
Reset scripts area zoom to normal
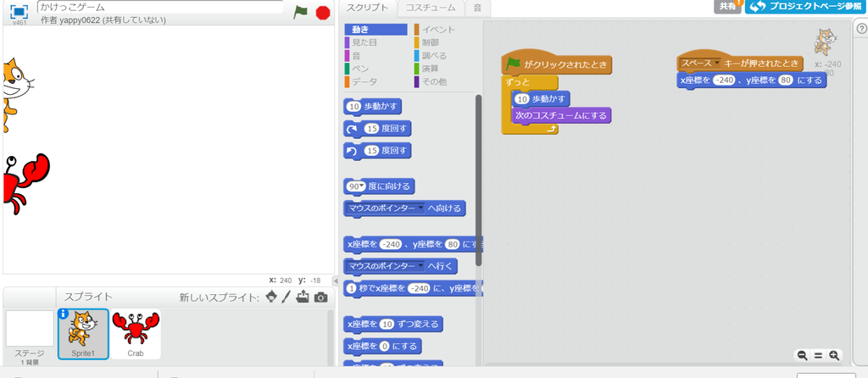click(x=818, y=355)
